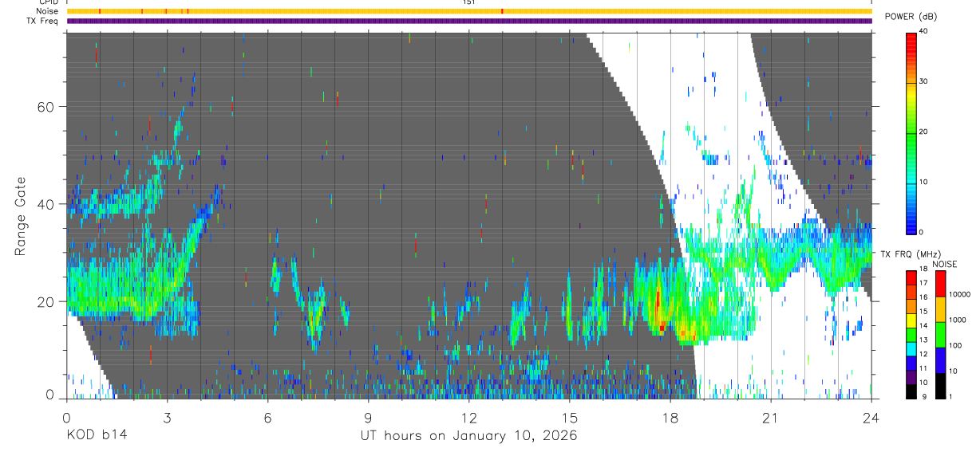Click the red swatch in the TX FRQ legend

pyautogui.click(x=911, y=277)
